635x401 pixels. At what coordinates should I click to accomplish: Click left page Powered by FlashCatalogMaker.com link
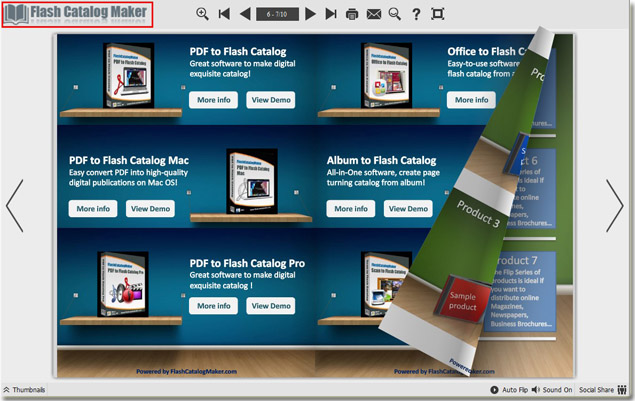coord(187,371)
